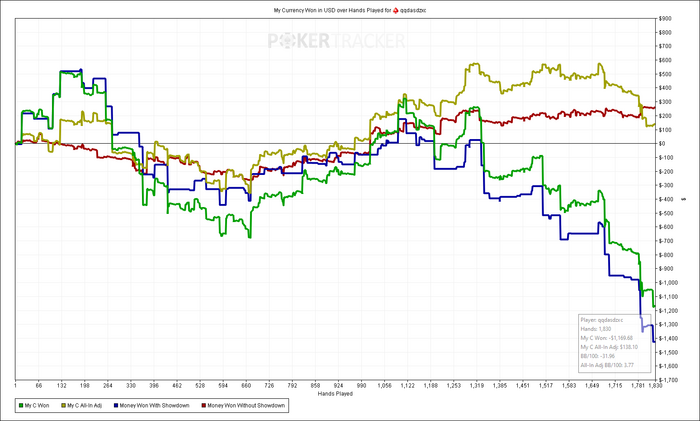This screenshot has width=700, height=421.
Task: Click the x-axis tick label 1,319
Action: point(477,386)
